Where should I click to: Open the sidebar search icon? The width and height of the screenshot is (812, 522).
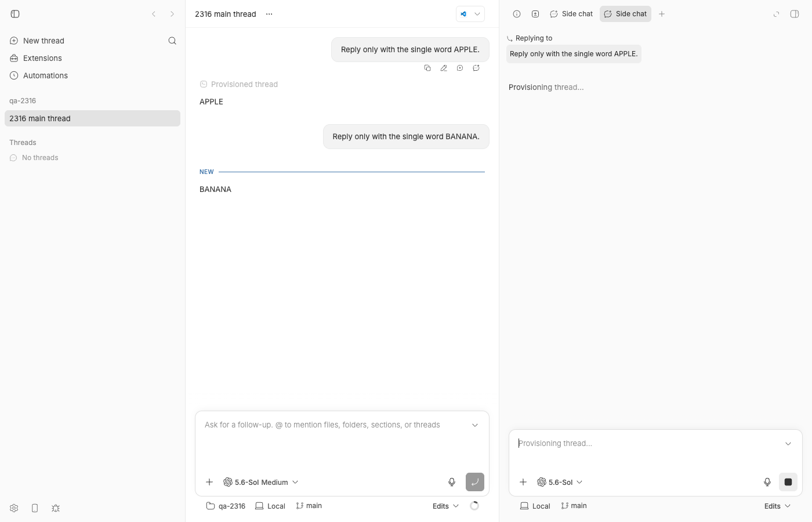point(172,41)
